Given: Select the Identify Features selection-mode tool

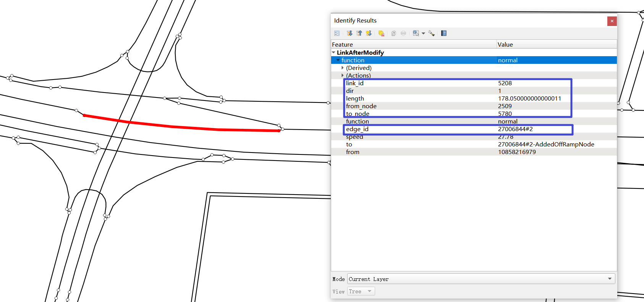Looking at the screenshot, I should click(416, 33).
